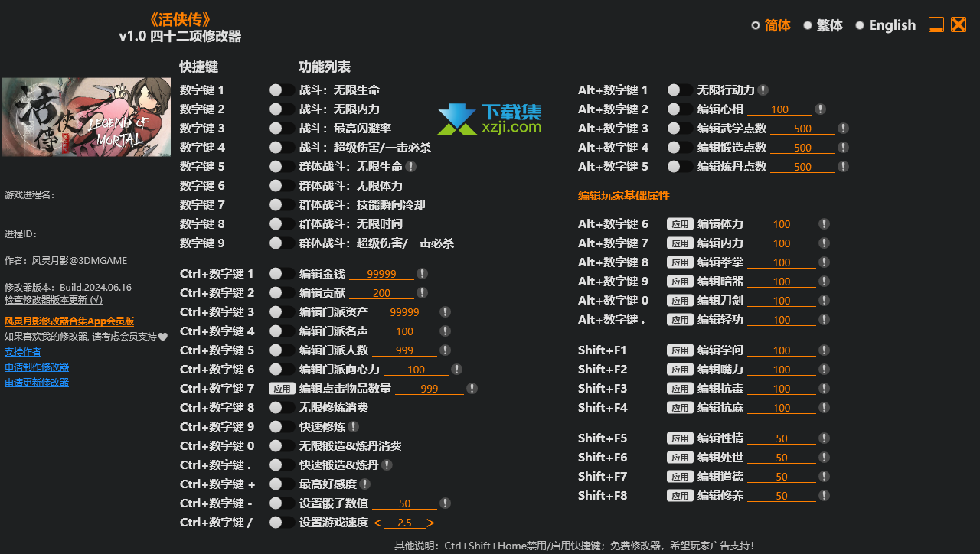Click info icon beside 编辑门派资产
This screenshot has width=980, height=554.
tap(445, 312)
